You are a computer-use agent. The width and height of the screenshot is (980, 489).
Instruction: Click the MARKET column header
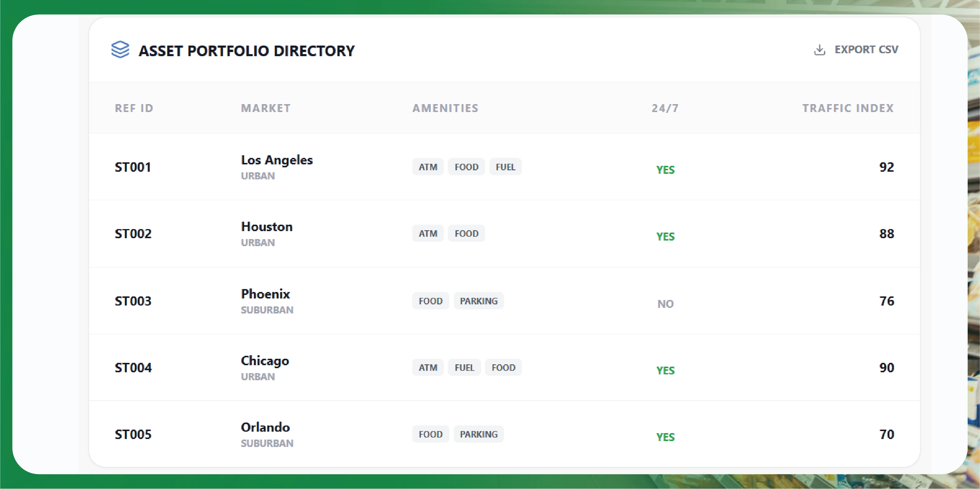(266, 108)
